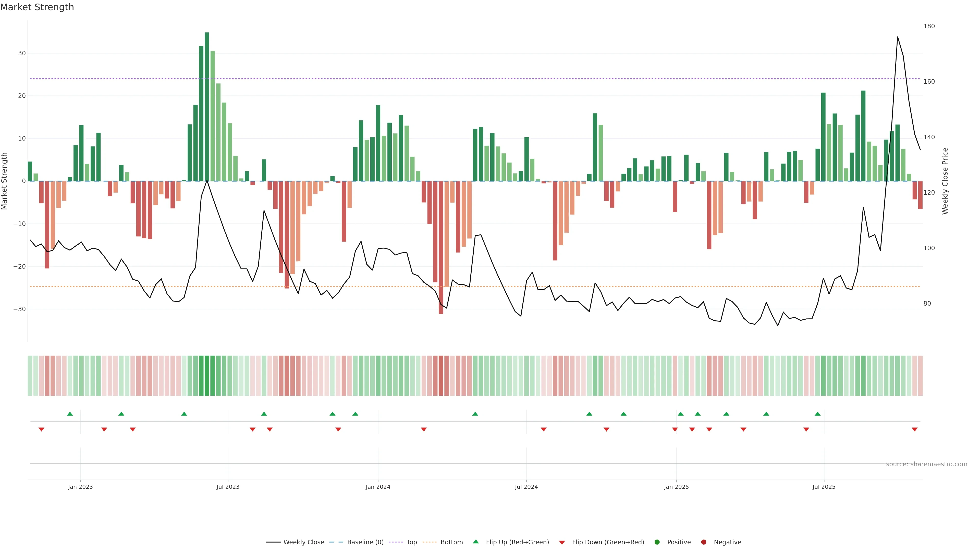Click the last red flip-down marker at far right
Screen dimensions: 980x551
(x=915, y=429)
